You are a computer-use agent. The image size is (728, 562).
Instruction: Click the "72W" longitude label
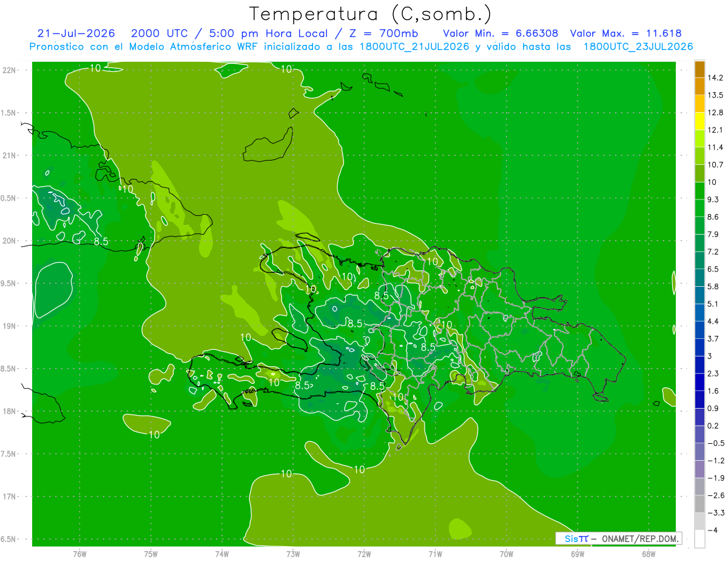pos(365,554)
